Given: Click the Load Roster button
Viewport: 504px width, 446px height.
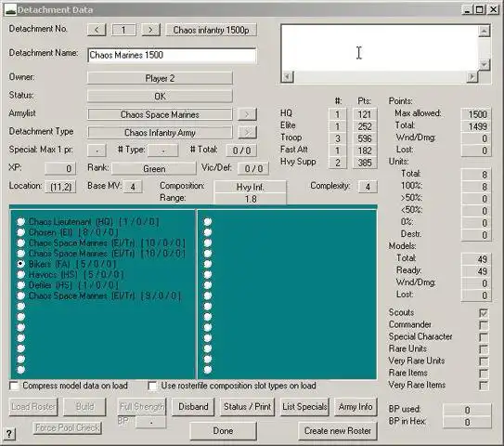Looking at the screenshot, I should (x=33, y=407).
